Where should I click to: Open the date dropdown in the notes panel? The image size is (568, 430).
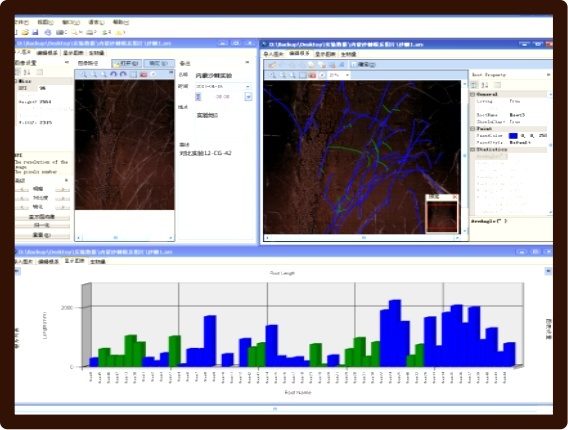click(x=248, y=87)
